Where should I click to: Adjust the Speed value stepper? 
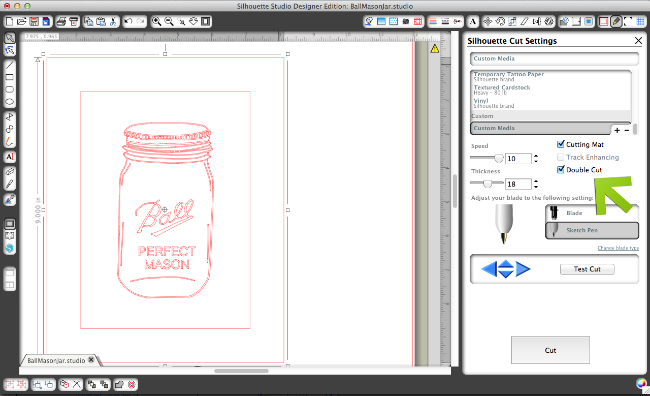[x=536, y=158]
